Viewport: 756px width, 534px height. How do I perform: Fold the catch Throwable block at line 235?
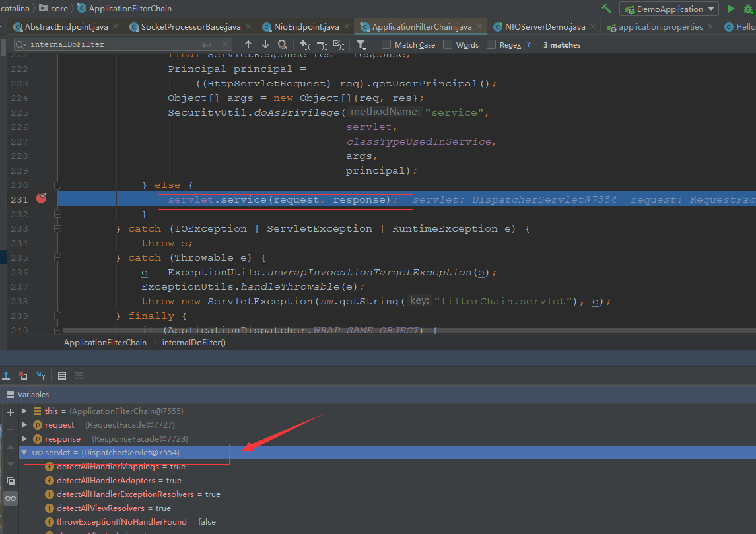coord(57,258)
